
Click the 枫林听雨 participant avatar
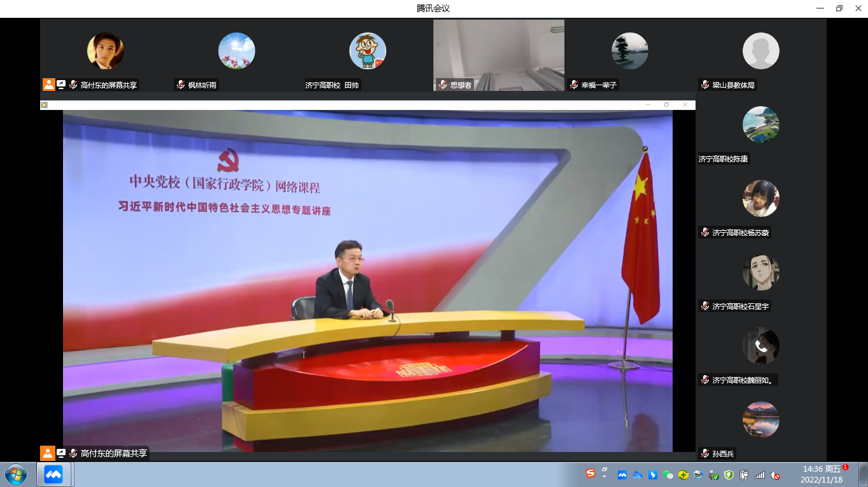237,51
